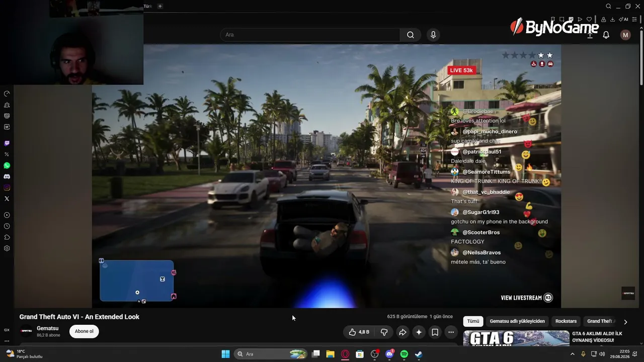
Task: Click the YouTube search magnifier button
Action: point(411,35)
